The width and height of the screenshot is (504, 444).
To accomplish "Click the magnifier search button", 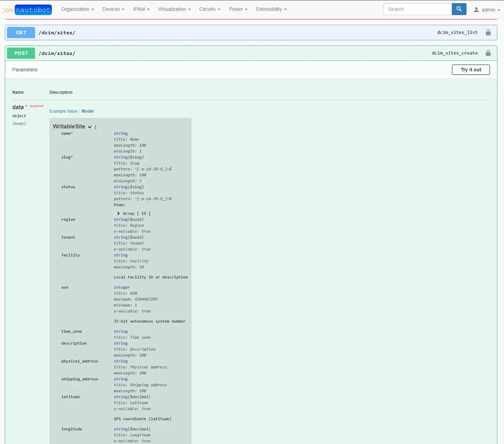I will click(x=459, y=9).
